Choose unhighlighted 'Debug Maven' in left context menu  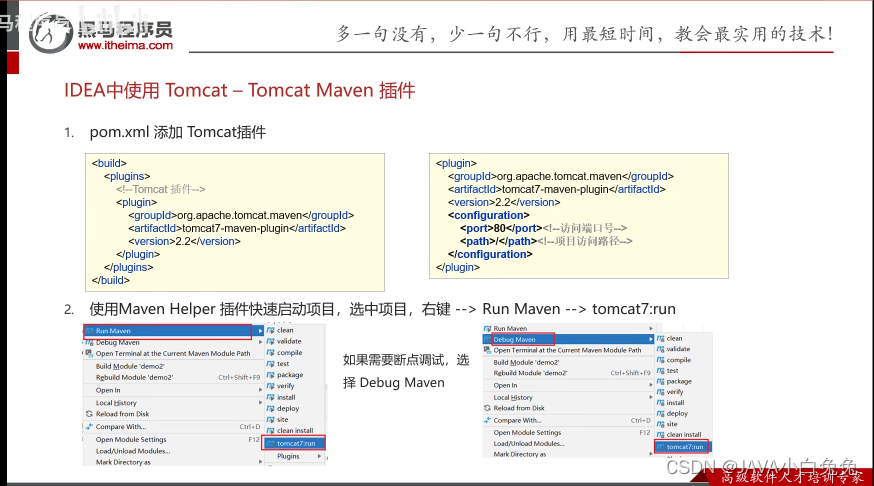pyautogui.click(x=118, y=342)
